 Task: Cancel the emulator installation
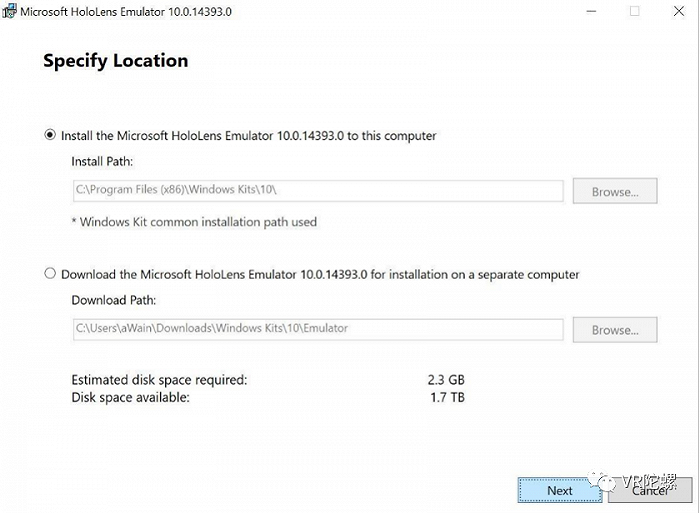click(650, 490)
